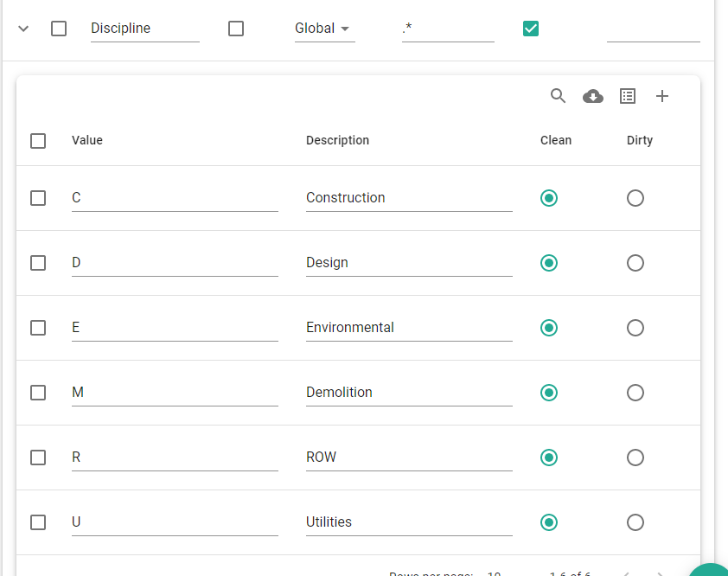
Task: Click the Description column header
Action: point(337,140)
